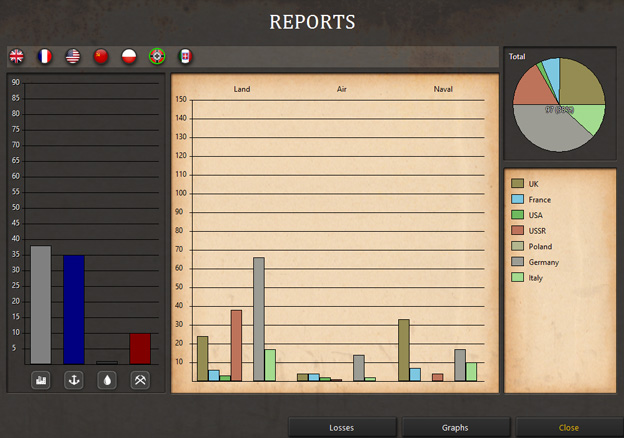
Task: Click the Total pie chart label
Action: (x=517, y=56)
